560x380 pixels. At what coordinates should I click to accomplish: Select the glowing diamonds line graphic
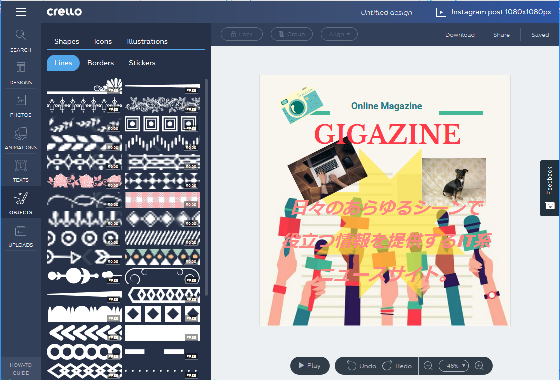point(162,219)
